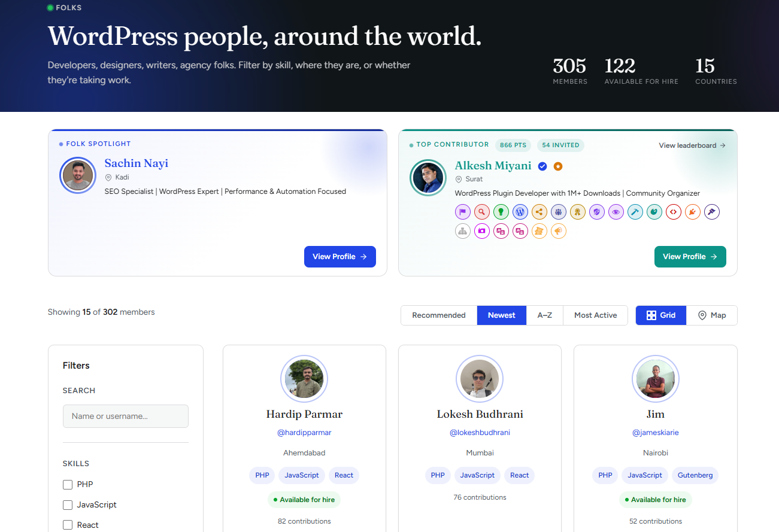The image size is (779, 532).
Task: Click the teal hammer badge icon
Action: tap(635, 212)
